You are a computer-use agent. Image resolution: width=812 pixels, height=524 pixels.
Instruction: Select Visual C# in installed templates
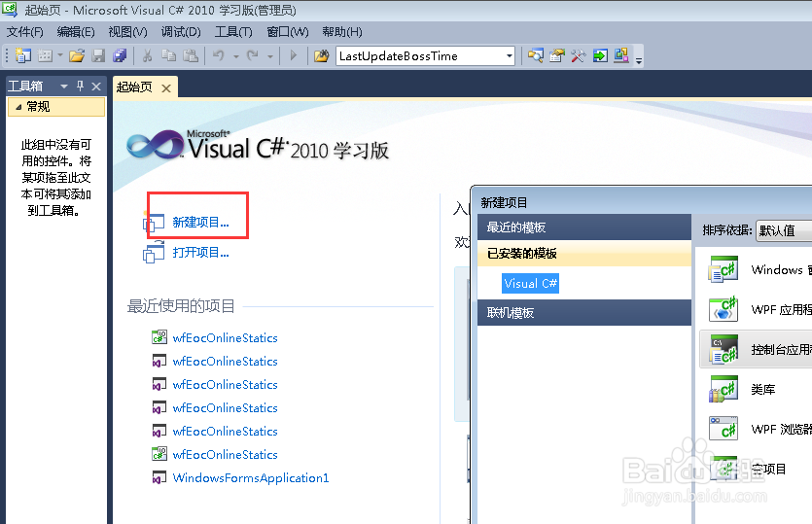530,283
